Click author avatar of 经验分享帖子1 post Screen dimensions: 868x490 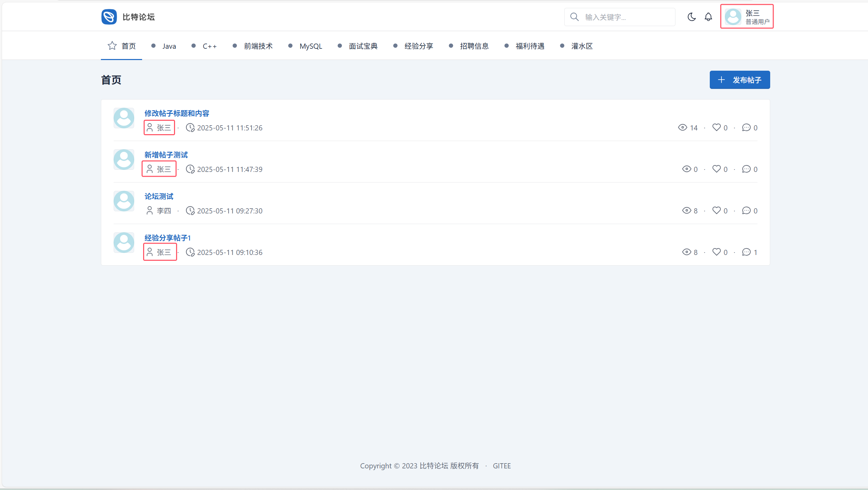(124, 243)
